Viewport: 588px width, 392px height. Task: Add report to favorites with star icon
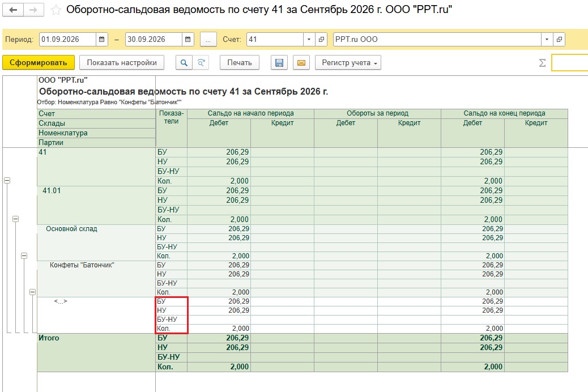coord(56,10)
